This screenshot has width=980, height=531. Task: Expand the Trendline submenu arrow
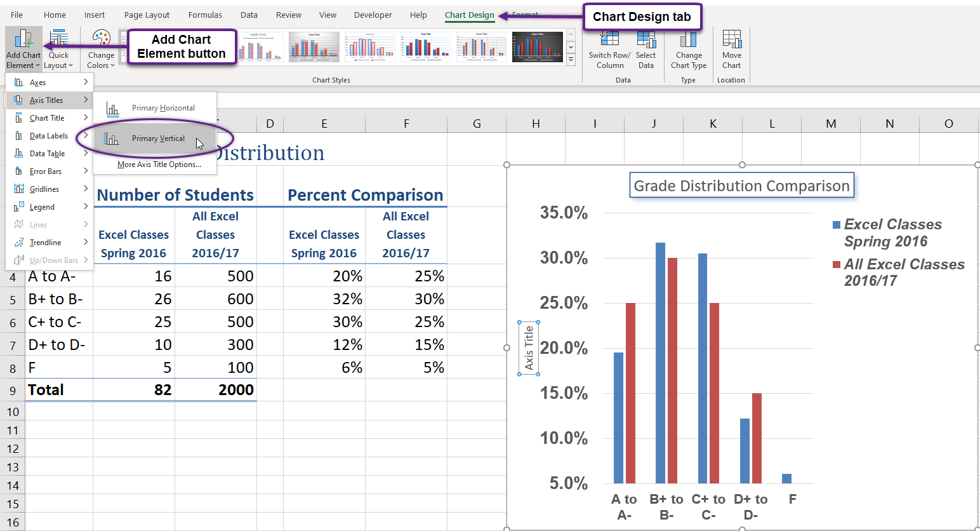click(x=86, y=242)
